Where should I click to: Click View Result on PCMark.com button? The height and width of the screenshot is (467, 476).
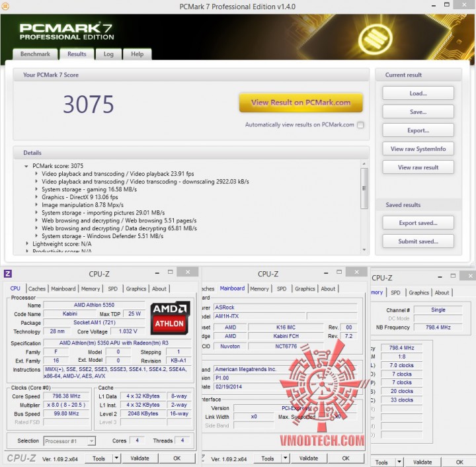301,103
